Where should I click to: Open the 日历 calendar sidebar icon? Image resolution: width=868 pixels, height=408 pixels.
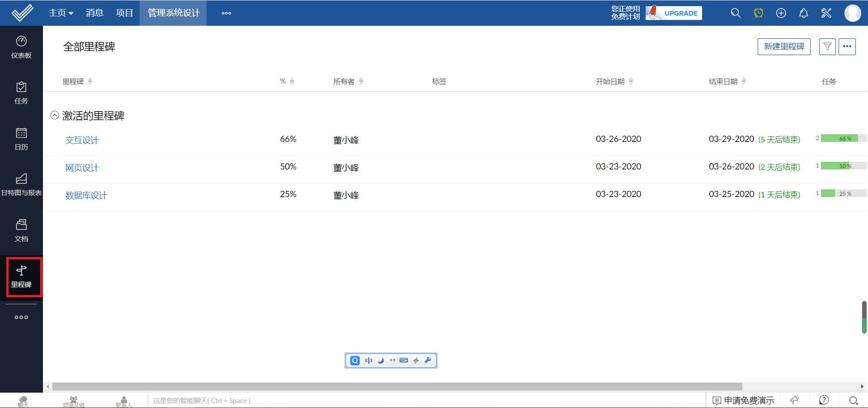point(21,138)
